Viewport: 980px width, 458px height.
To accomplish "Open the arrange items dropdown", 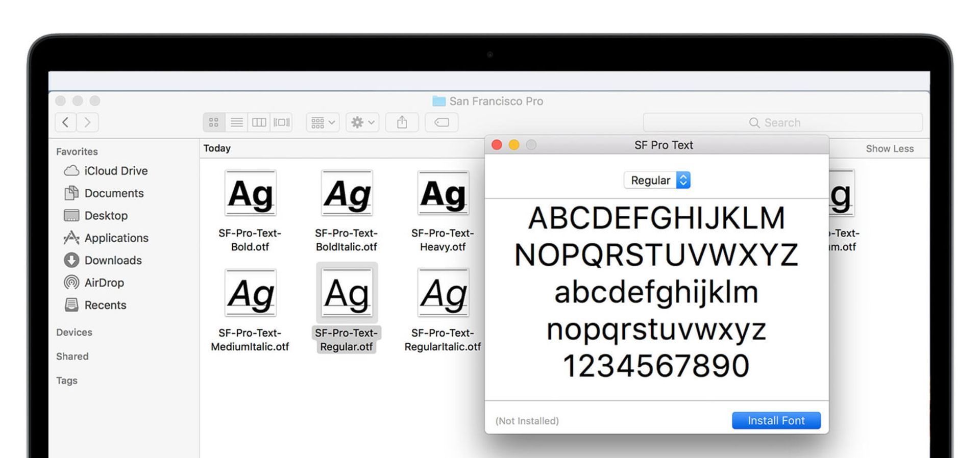I will pyautogui.click(x=323, y=122).
